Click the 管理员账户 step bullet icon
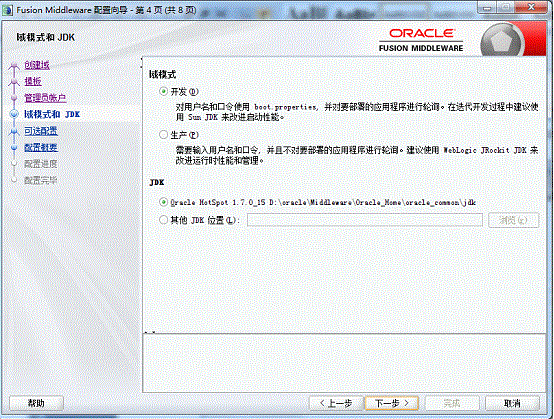This screenshot has height=419, width=554. [14, 98]
